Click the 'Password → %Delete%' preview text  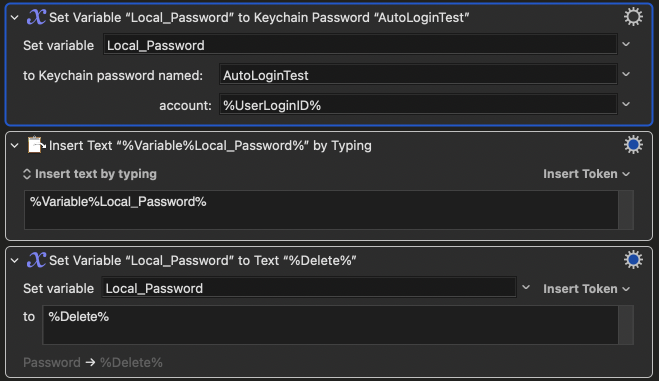click(x=93, y=362)
